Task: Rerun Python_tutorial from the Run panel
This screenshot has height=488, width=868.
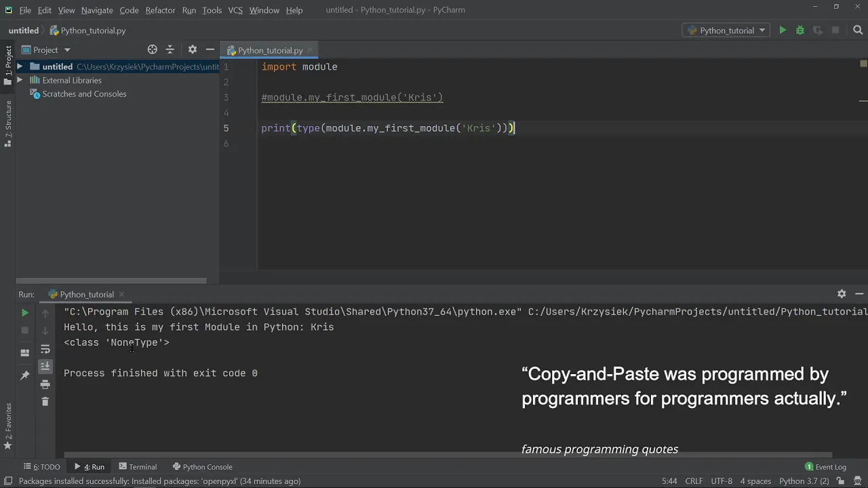Action: pyautogui.click(x=25, y=312)
